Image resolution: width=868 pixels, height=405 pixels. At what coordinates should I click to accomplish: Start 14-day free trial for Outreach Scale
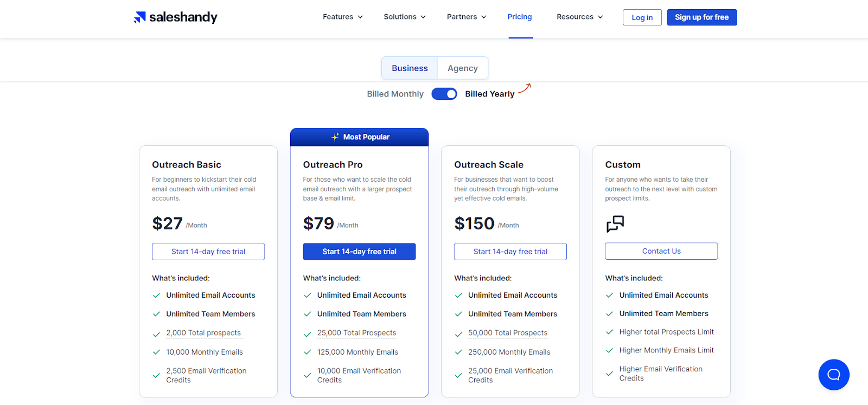510,252
